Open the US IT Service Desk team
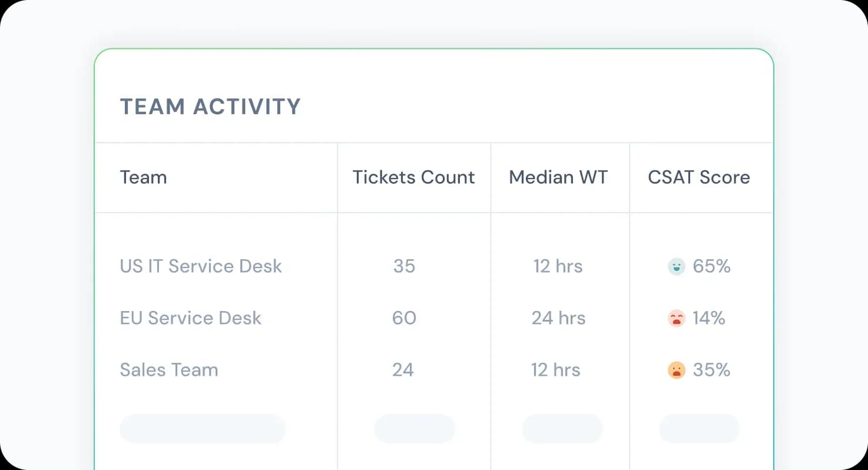The width and height of the screenshot is (868, 470). tap(201, 266)
